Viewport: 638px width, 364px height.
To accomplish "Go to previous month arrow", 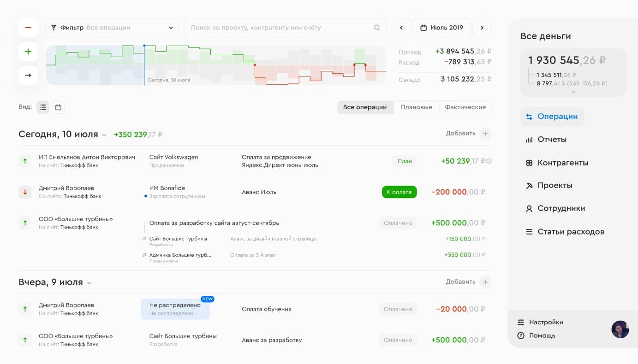I will click(401, 28).
